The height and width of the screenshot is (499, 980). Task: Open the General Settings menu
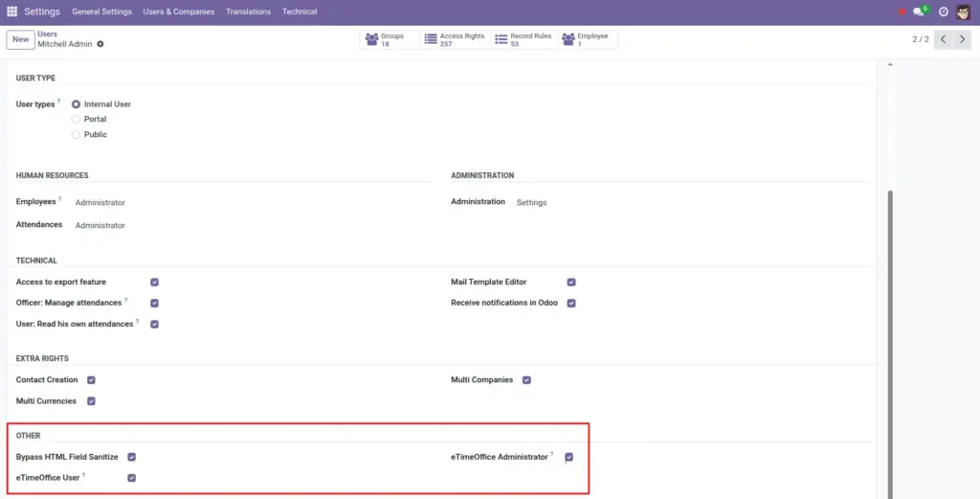click(x=101, y=11)
